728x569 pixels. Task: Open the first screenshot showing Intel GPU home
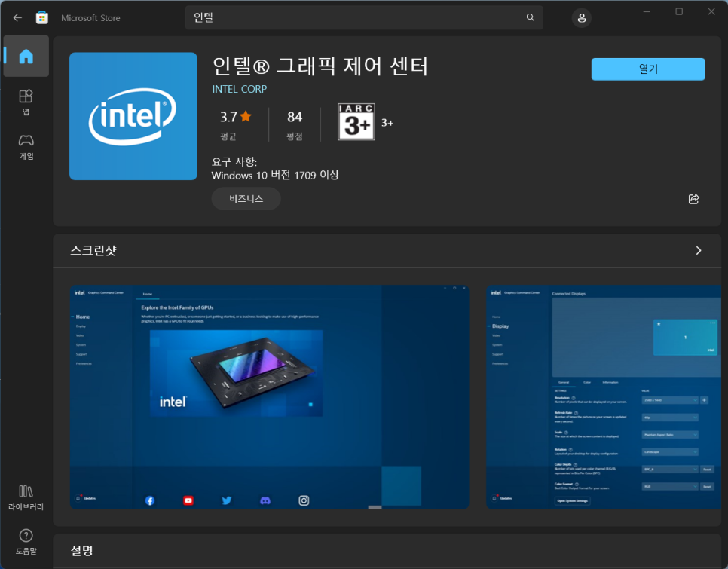[269, 397]
